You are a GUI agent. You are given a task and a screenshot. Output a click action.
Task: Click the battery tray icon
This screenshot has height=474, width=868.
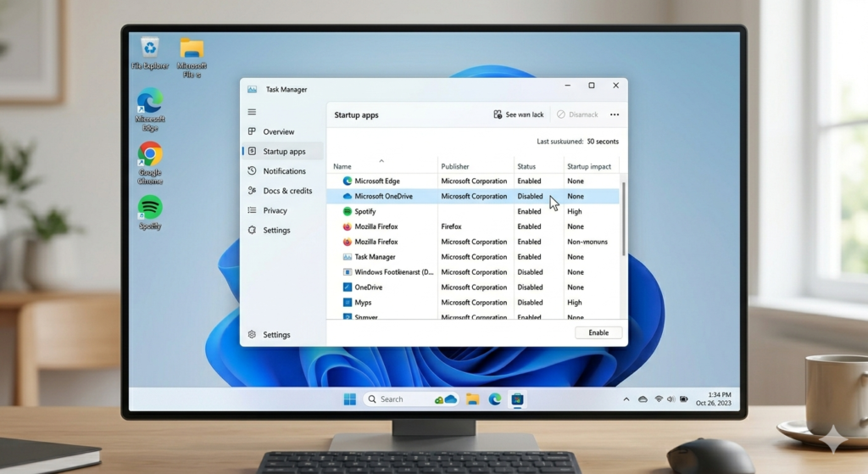(x=684, y=399)
